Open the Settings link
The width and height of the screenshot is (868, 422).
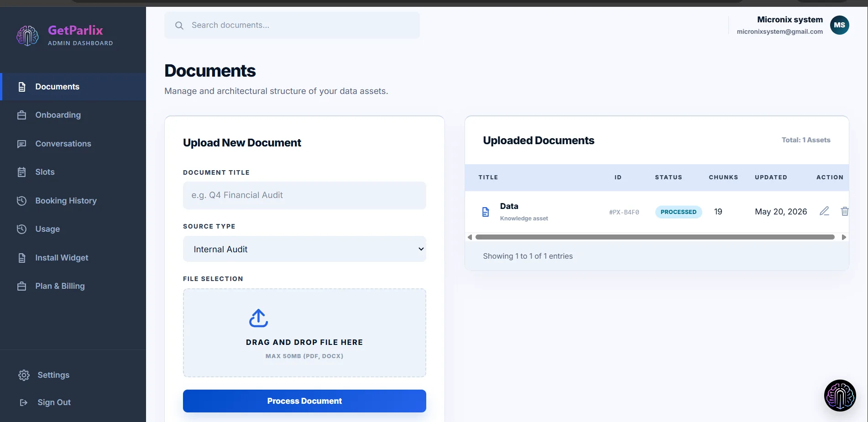pyautogui.click(x=53, y=375)
